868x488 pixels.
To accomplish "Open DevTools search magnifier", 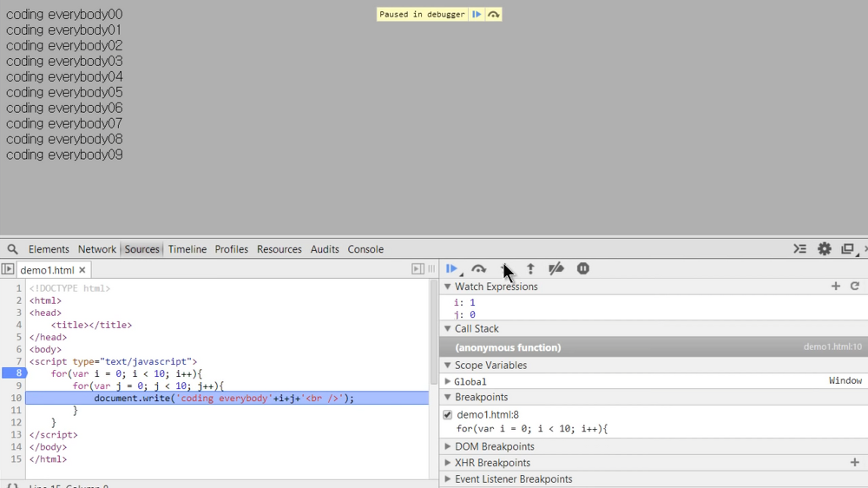I will click(12, 249).
